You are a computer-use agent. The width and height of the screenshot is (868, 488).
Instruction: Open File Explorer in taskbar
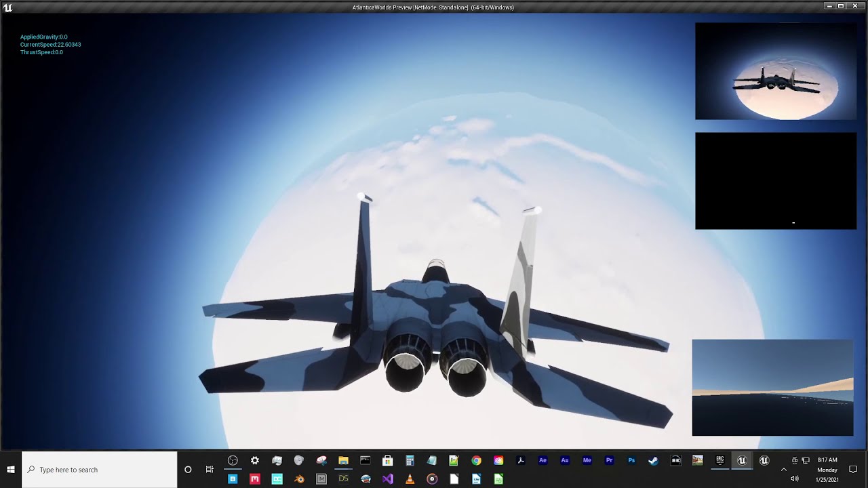[343, 460]
